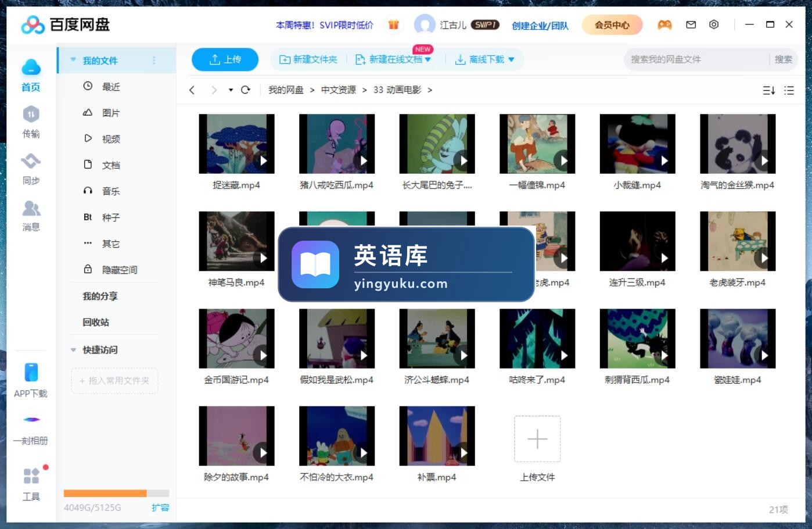Click the 搜索 search button

tap(783, 59)
